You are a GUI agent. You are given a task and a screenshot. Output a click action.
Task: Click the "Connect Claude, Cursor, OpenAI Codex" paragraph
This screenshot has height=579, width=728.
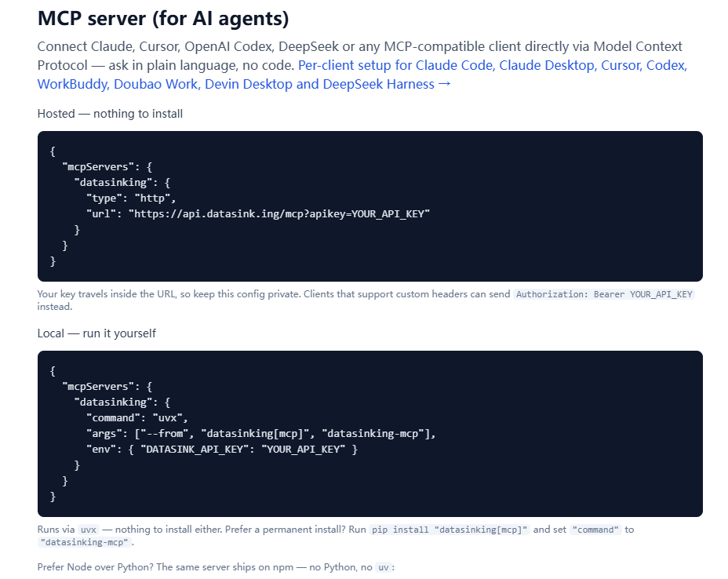(x=362, y=65)
